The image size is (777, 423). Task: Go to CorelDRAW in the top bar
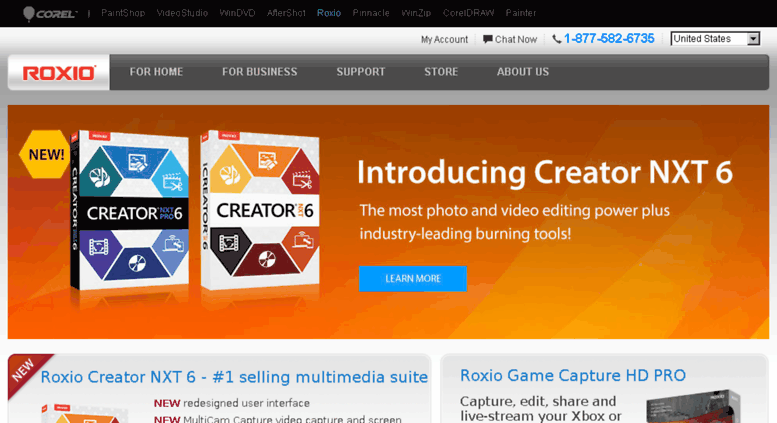click(x=468, y=13)
